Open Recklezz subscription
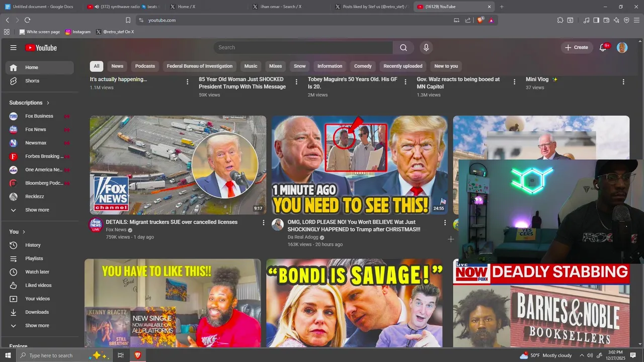This screenshot has width=644, height=362. click(x=39, y=197)
